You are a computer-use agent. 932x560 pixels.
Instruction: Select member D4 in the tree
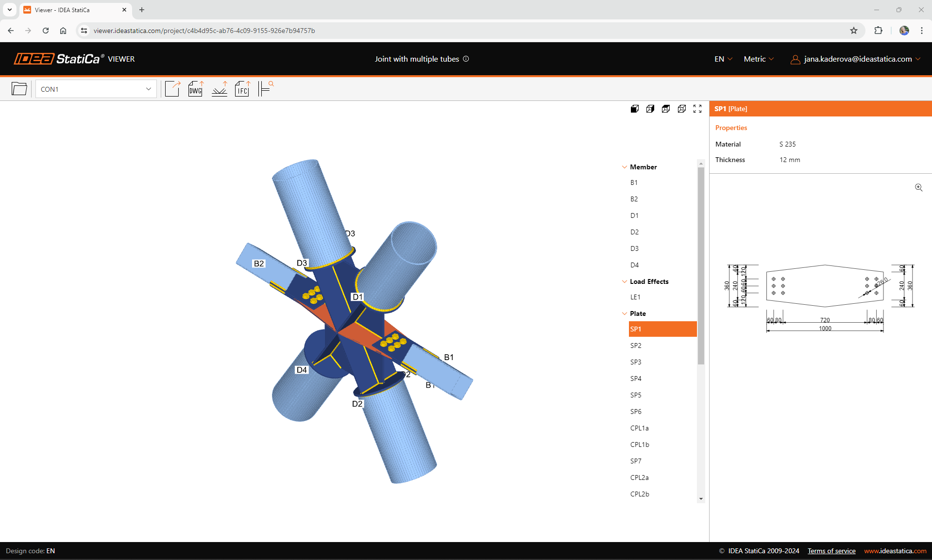point(634,265)
